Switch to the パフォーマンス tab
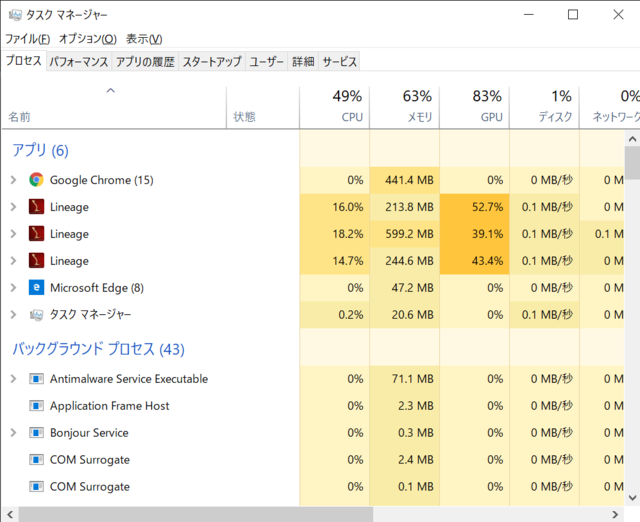The width and height of the screenshot is (640, 522). click(79, 62)
